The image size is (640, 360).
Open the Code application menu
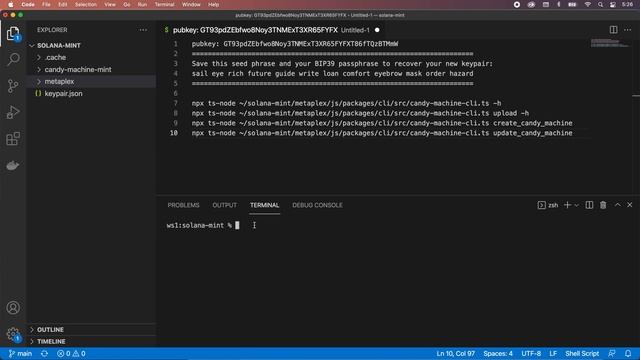click(28, 4)
